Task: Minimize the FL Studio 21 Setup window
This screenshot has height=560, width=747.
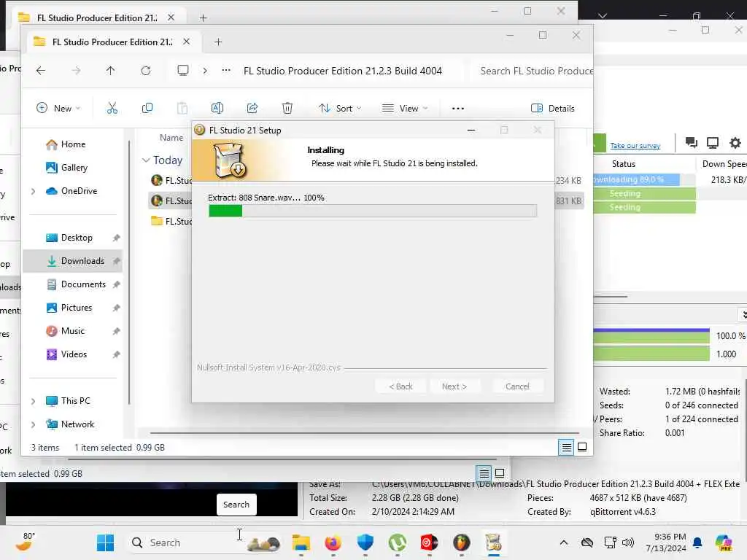Action: click(471, 130)
